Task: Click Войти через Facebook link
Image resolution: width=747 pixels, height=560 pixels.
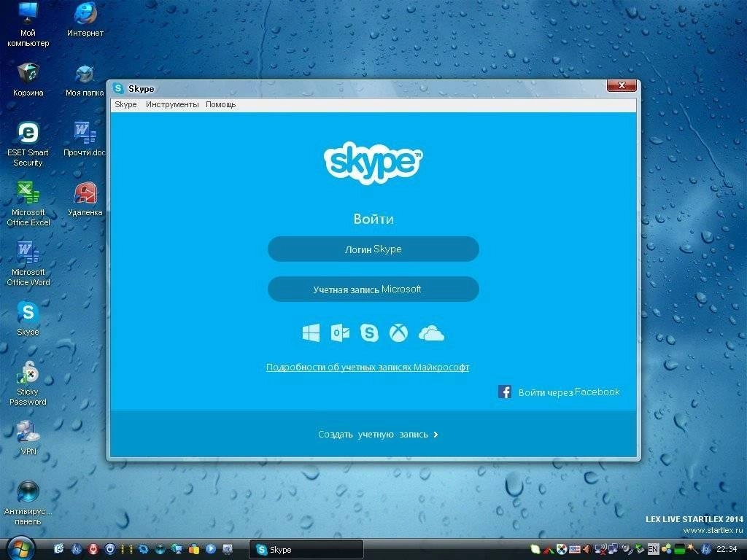Action: (569, 392)
